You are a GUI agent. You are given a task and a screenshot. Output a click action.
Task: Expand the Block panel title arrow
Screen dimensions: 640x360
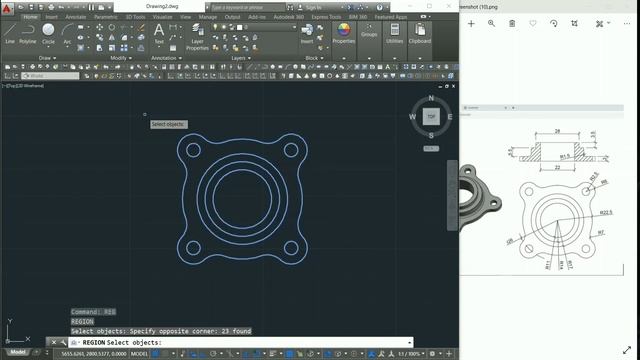tap(322, 58)
